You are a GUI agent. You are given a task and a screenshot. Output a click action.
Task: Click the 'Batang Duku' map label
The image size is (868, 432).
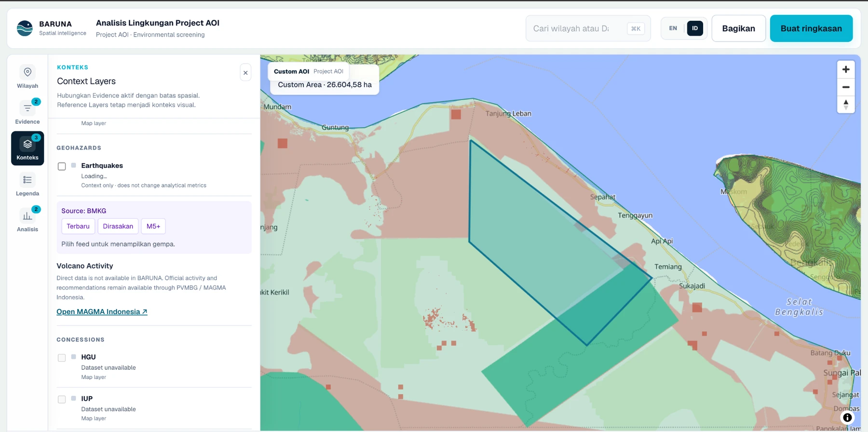coord(830,353)
